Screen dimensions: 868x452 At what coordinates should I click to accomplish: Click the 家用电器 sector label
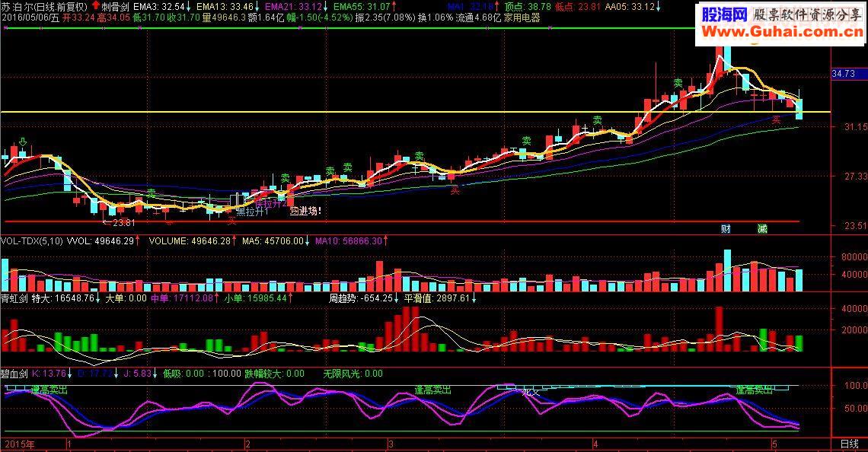522,18
